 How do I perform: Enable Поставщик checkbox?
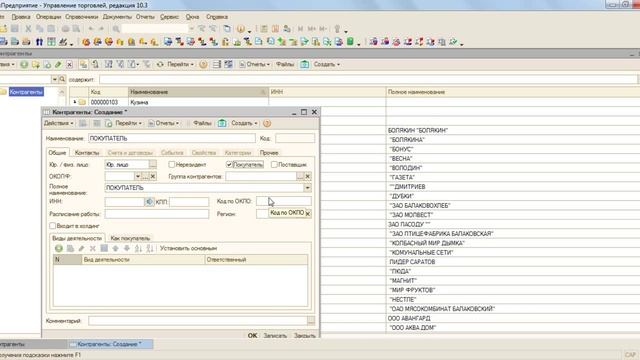274,164
